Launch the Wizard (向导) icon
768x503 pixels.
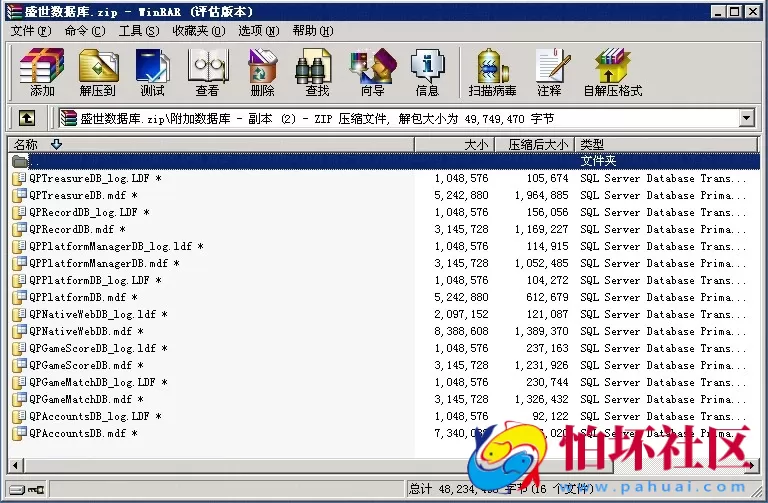pyautogui.click(x=373, y=72)
